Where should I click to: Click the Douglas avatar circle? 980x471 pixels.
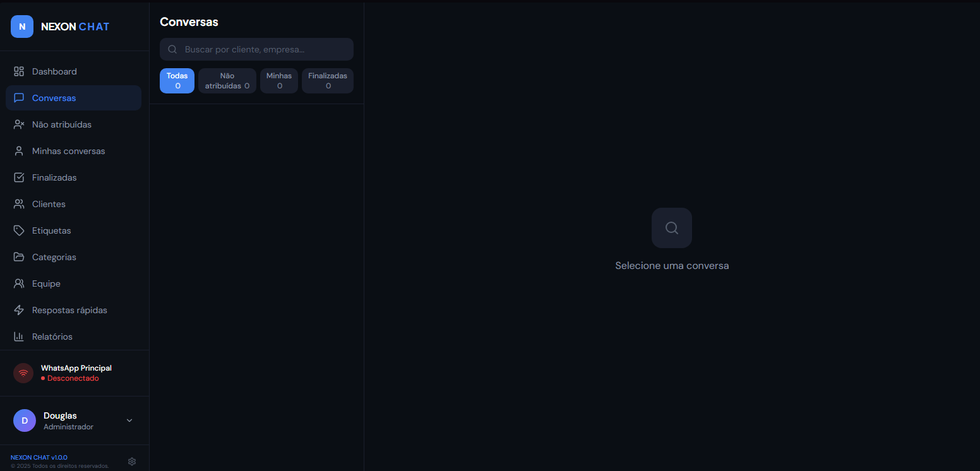click(25, 420)
